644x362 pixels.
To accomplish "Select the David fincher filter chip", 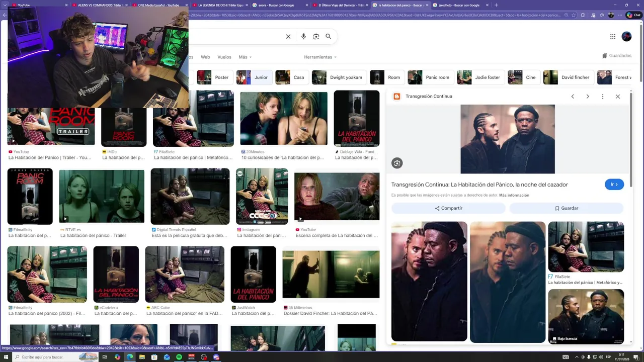I will (569, 77).
